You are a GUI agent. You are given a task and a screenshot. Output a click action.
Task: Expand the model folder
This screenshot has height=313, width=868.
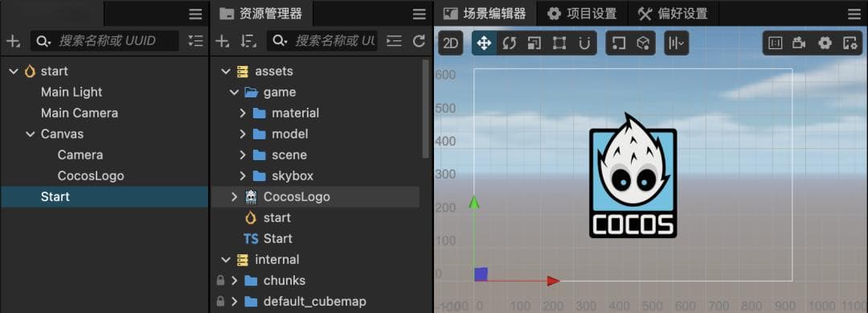coord(243,134)
